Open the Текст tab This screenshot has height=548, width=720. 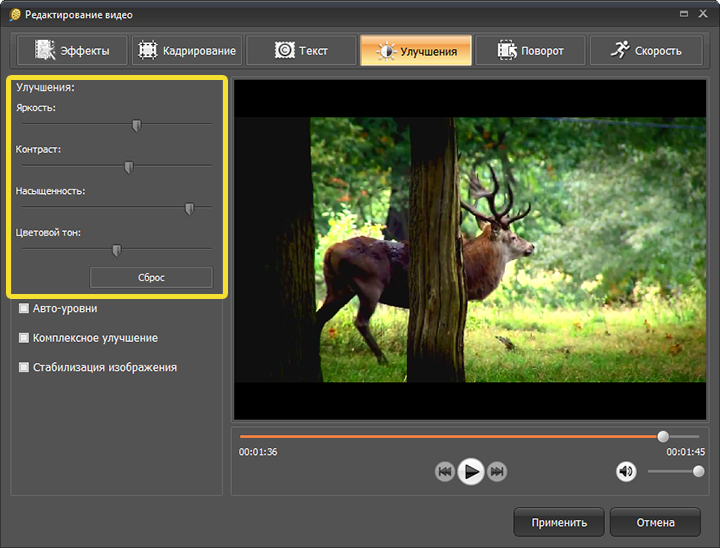[300, 50]
